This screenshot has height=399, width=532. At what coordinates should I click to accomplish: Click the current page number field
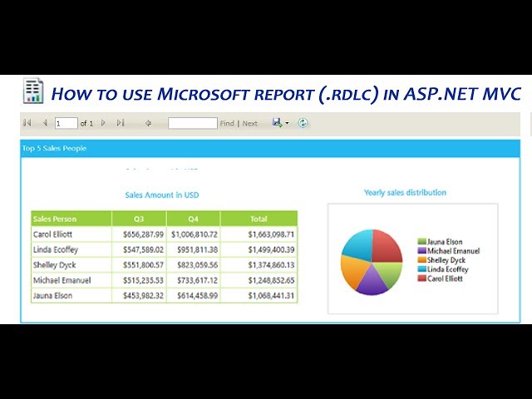click(x=66, y=123)
